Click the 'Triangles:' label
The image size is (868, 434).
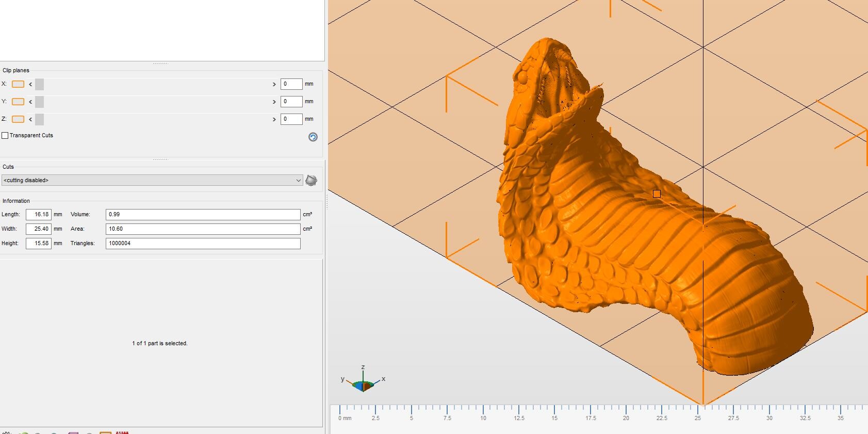(83, 243)
